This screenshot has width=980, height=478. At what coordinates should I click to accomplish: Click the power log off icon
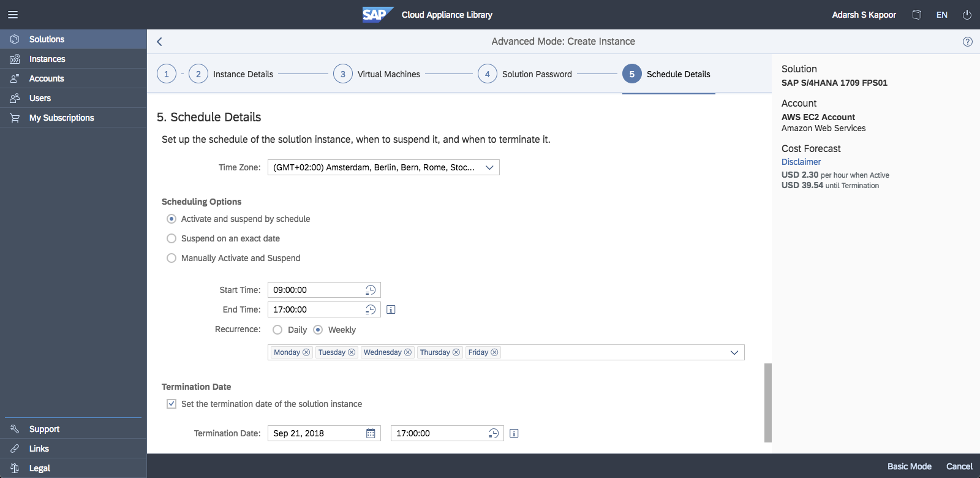pyautogui.click(x=967, y=15)
